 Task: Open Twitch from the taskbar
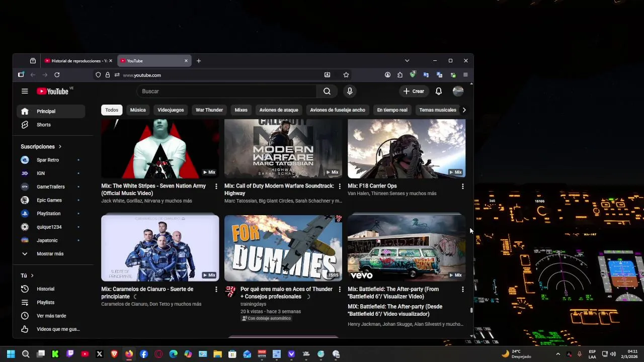70,354
